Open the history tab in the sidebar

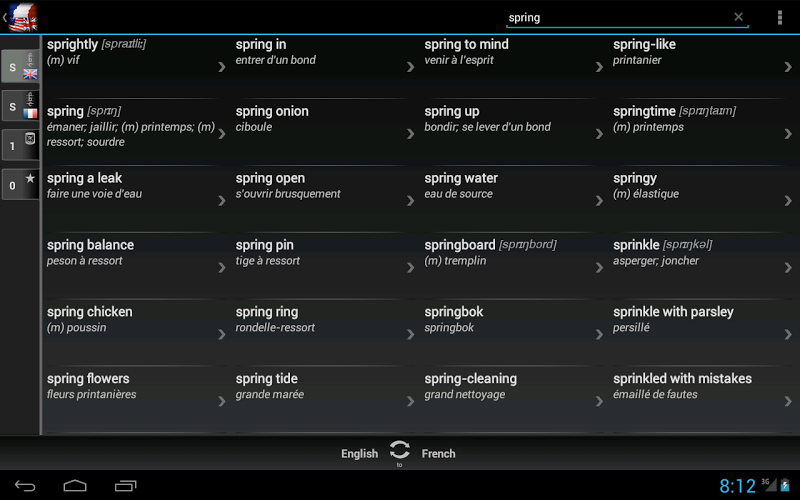(20, 145)
